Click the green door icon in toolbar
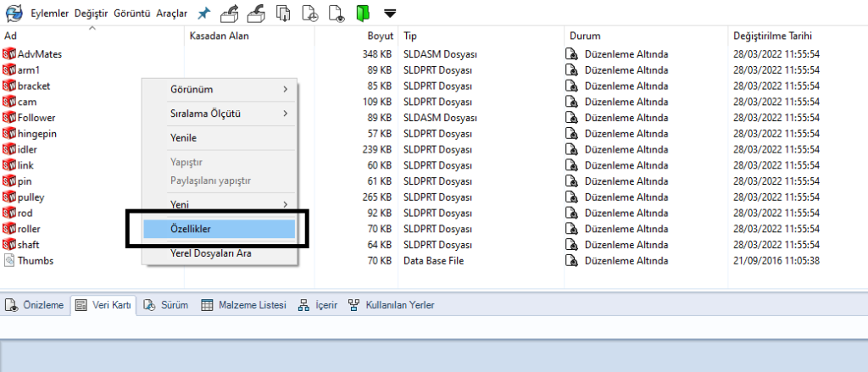 click(363, 13)
